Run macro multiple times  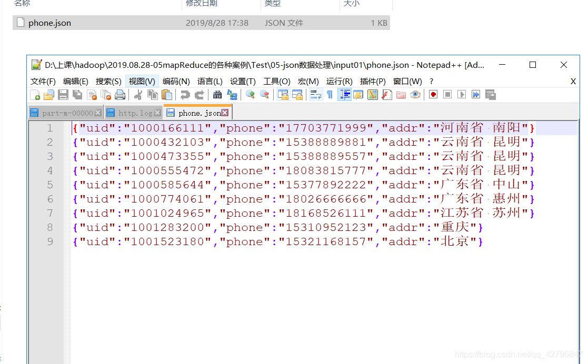click(476, 95)
